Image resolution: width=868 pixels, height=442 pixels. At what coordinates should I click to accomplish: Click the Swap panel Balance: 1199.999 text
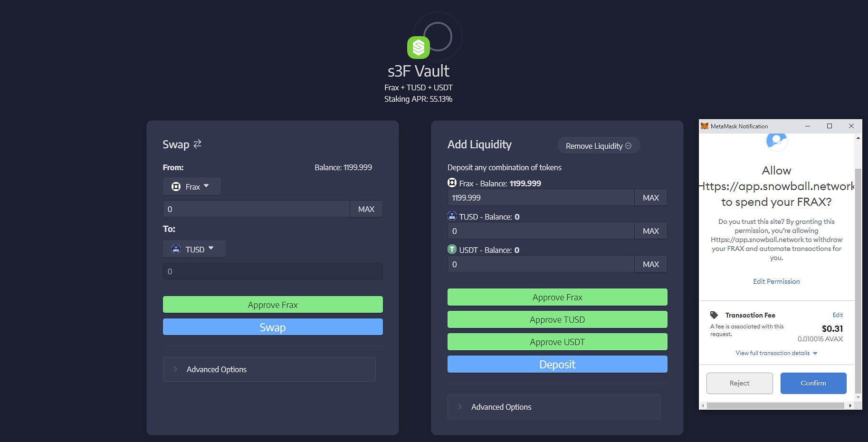point(343,167)
